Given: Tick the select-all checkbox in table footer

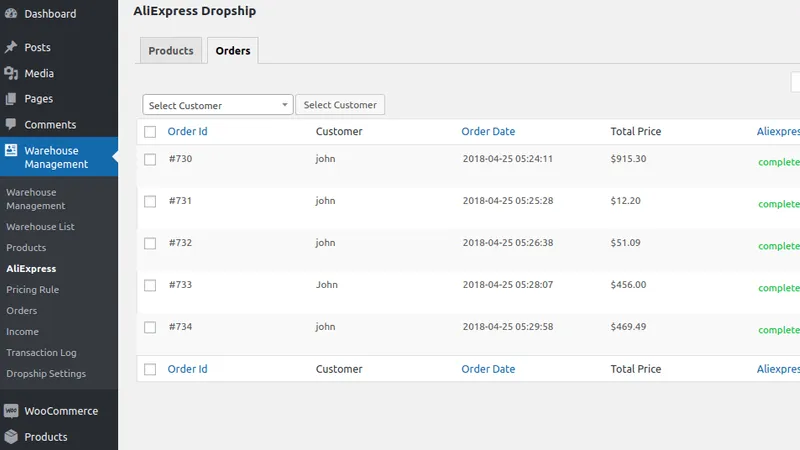Looking at the screenshot, I should (x=150, y=369).
